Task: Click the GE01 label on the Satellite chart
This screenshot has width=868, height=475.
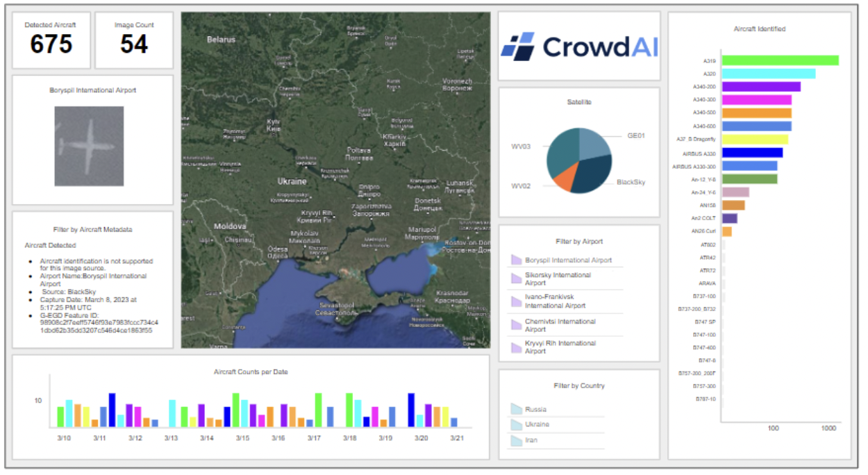Action: (636, 135)
